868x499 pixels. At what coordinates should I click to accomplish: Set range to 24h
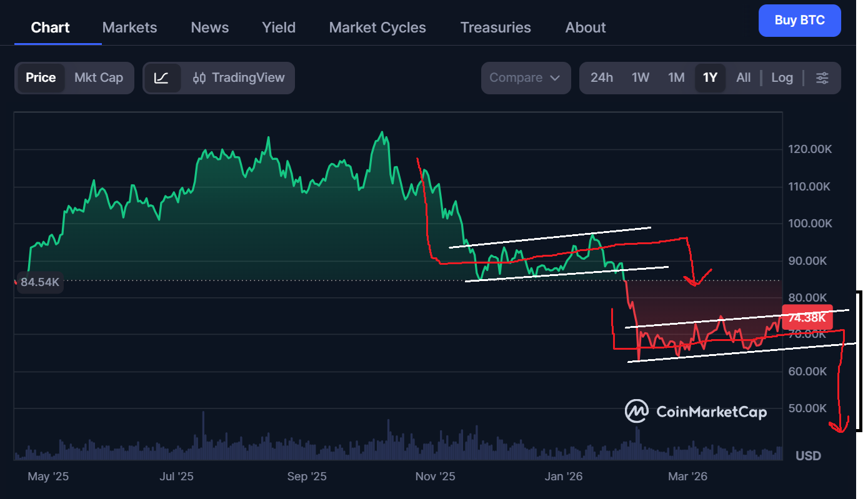(602, 78)
